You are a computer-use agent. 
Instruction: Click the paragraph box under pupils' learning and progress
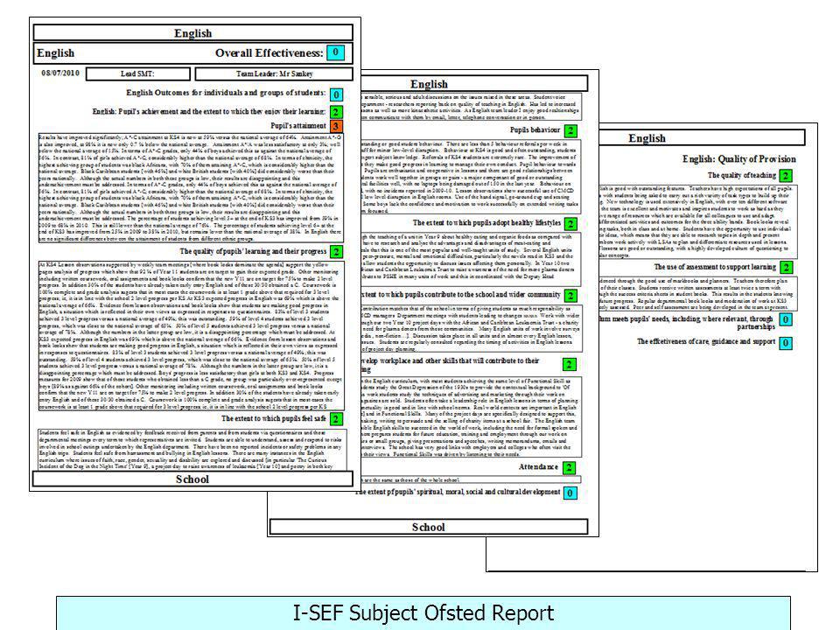(191, 336)
